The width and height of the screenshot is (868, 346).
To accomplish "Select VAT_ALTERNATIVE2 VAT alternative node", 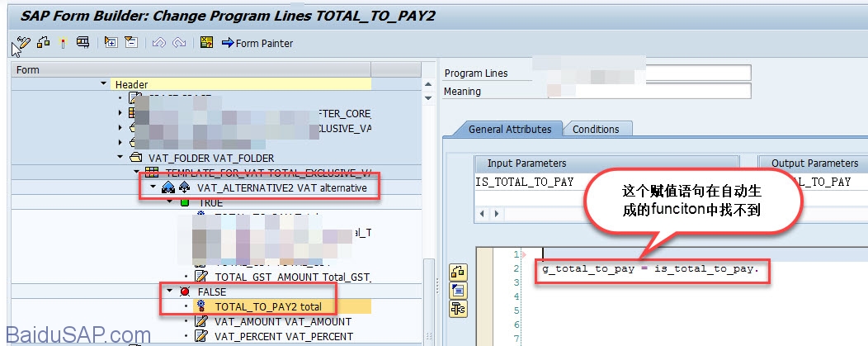I will tap(281, 187).
